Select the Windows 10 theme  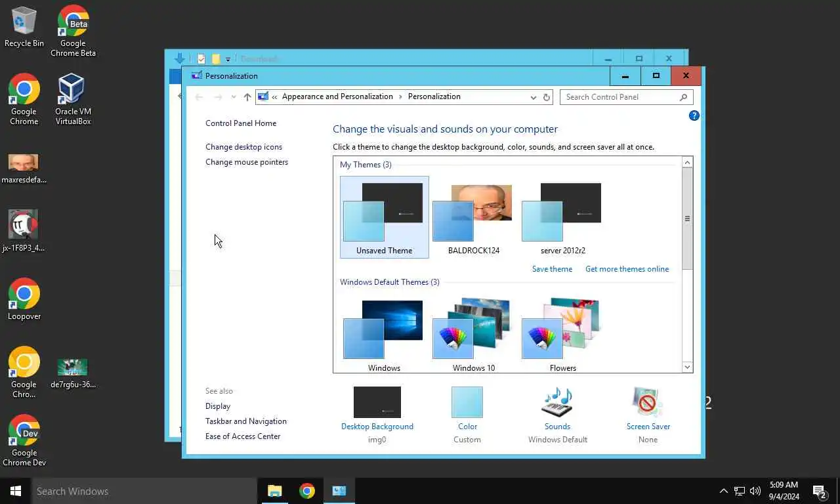(474, 335)
